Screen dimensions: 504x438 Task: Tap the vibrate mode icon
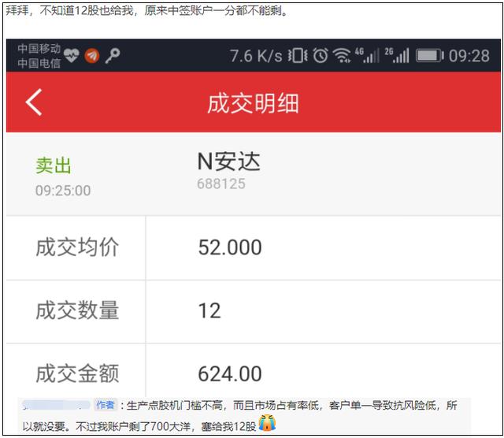pos(298,56)
